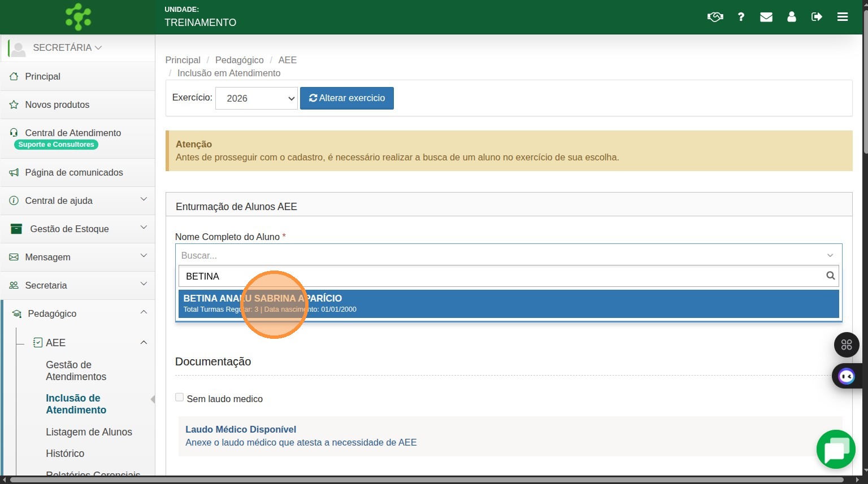Click the headset icon for Central de Atendimento

tap(14, 133)
